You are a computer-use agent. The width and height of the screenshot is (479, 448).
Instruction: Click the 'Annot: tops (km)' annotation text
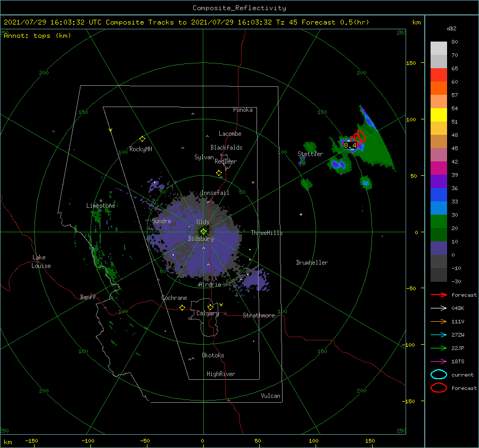(37, 36)
